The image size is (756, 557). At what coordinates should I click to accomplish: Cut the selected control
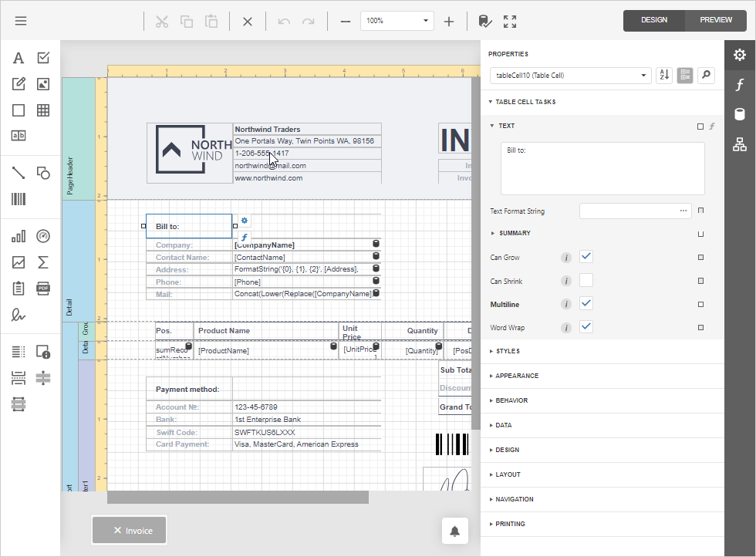tap(162, 22)
